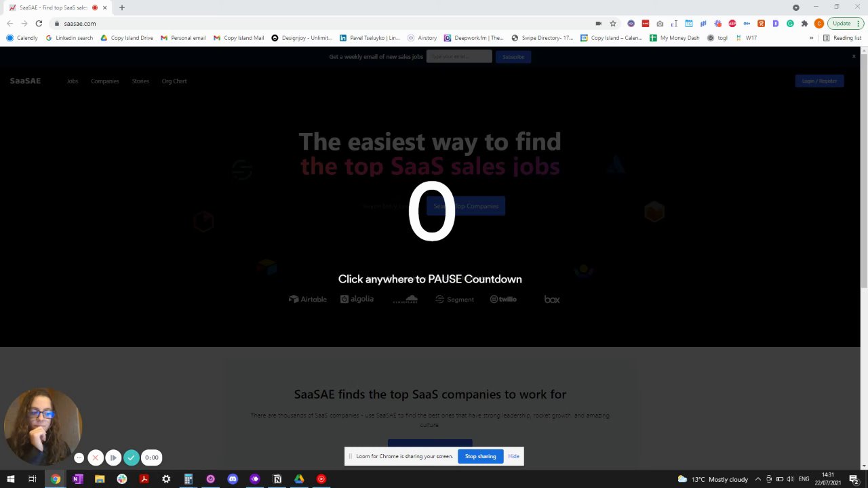Open Discord from the Windows taskbar
868x488 pixels.
pos(233,479)
